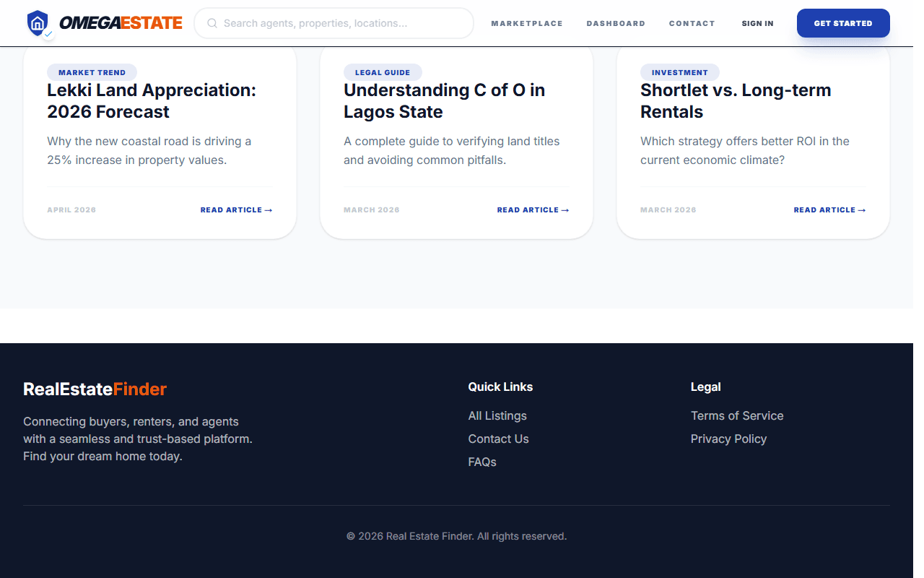Click the Legal footer heading

(705, 387)
